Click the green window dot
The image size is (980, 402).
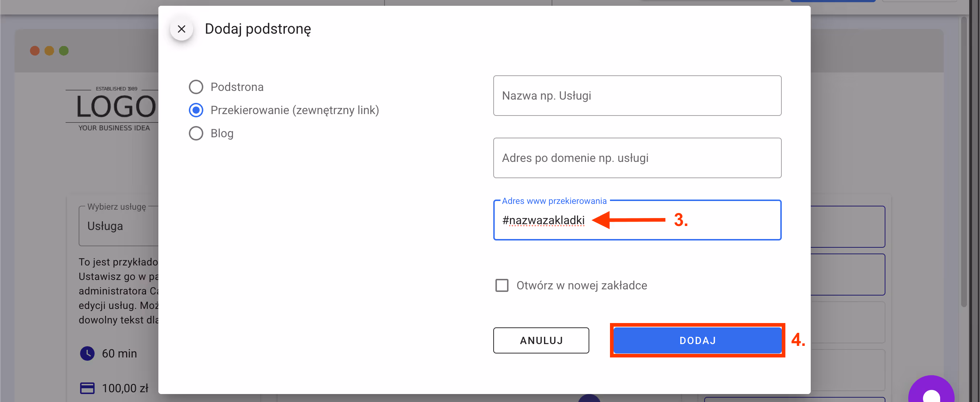(64, 51)
